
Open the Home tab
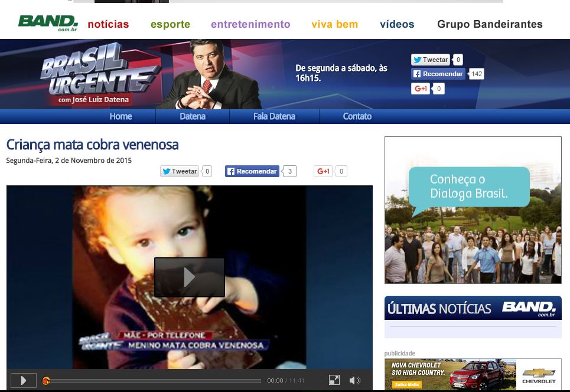[120, 116]
